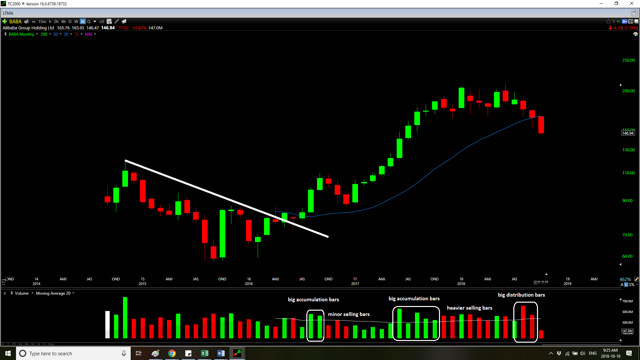The height and width of the screenshot is (360, 640).
Task: Expand the Moving Average 20 dropdown
Action: coord(73,293)
